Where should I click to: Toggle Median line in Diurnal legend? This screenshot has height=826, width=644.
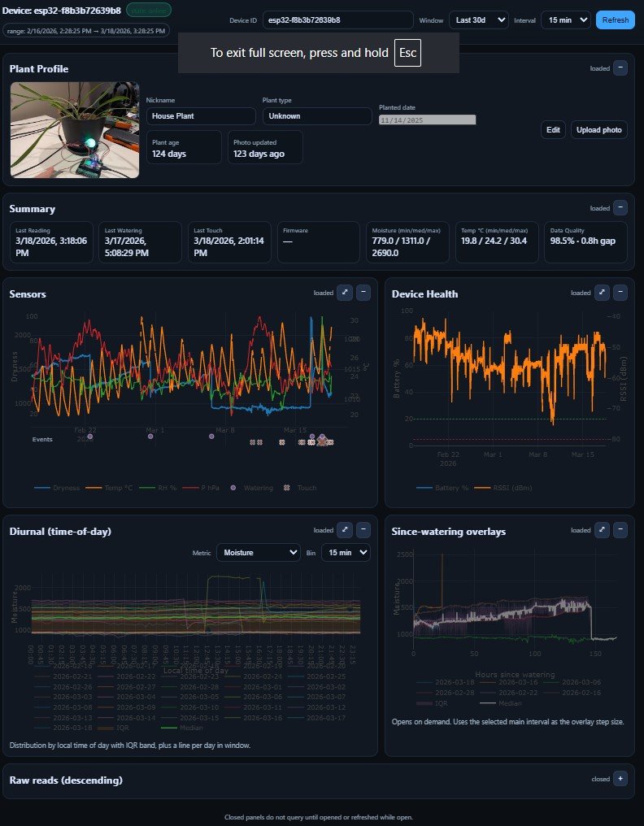[x=181, y=728]
